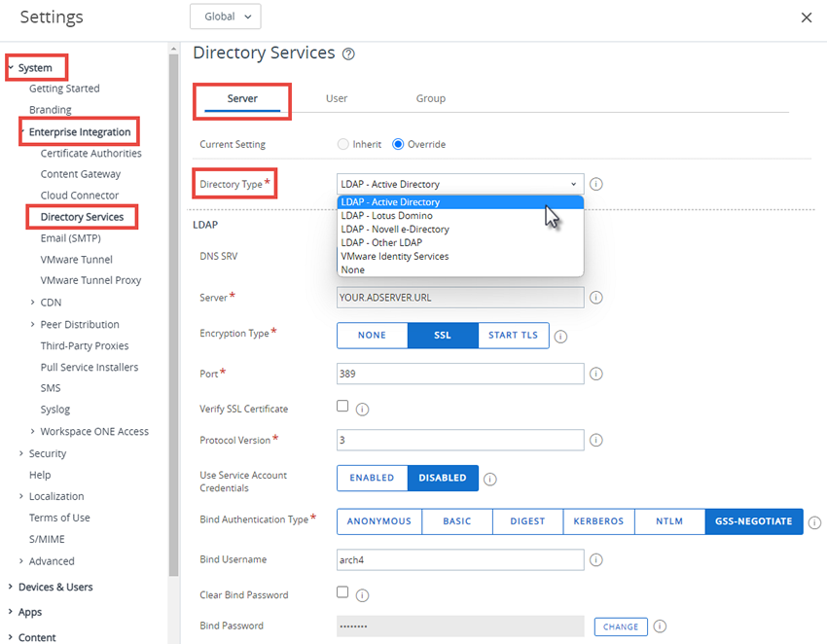Screen dimensions: 827x644
Task: Click the Server URL input field
Action: (x=460, y=298)
